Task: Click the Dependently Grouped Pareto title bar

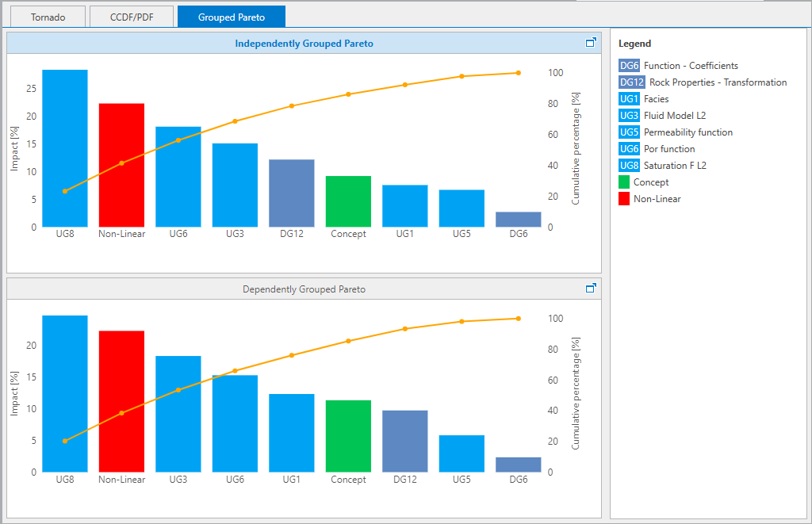Action: pos(304,289)
